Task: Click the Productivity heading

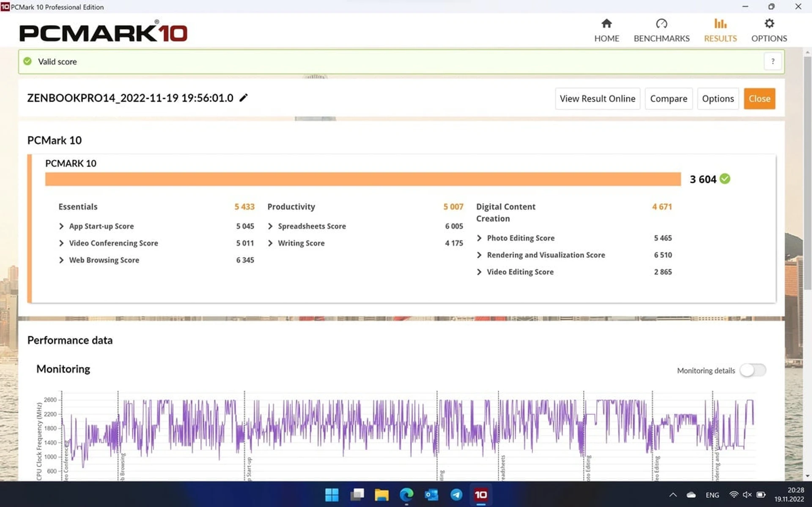Action: coord(291,207)
